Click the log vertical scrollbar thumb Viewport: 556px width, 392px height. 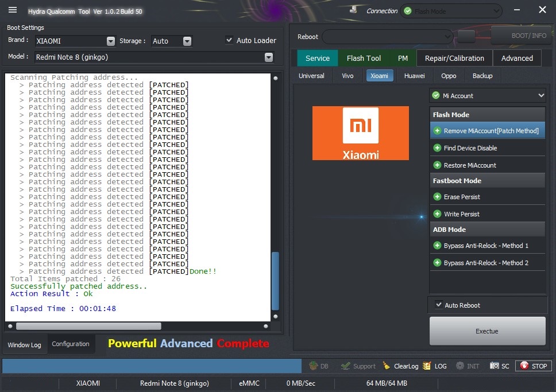tap(275, 280)
